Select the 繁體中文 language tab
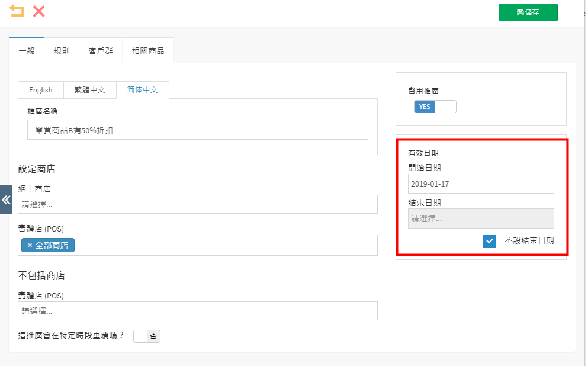This screenshot has width=588, height=366. click(x=89, y=90)
